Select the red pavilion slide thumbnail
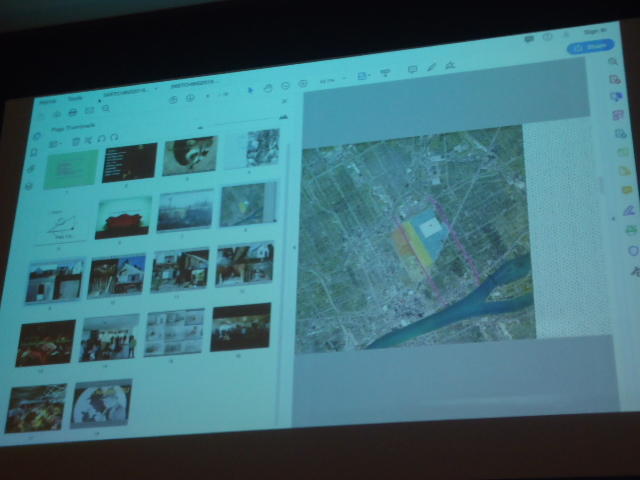Screen dimensions: 640x480 pos(123,218)
